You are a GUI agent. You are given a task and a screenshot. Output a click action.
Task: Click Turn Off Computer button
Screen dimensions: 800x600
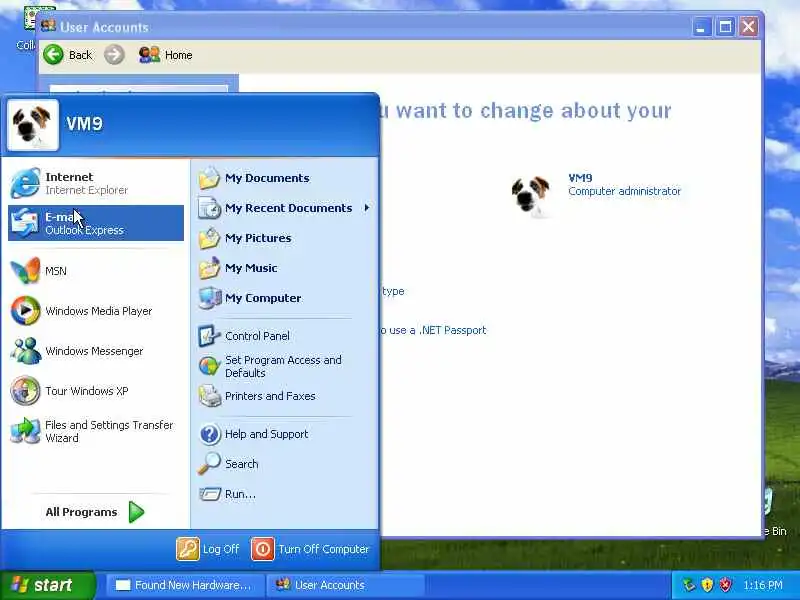(x=310, y=549)
